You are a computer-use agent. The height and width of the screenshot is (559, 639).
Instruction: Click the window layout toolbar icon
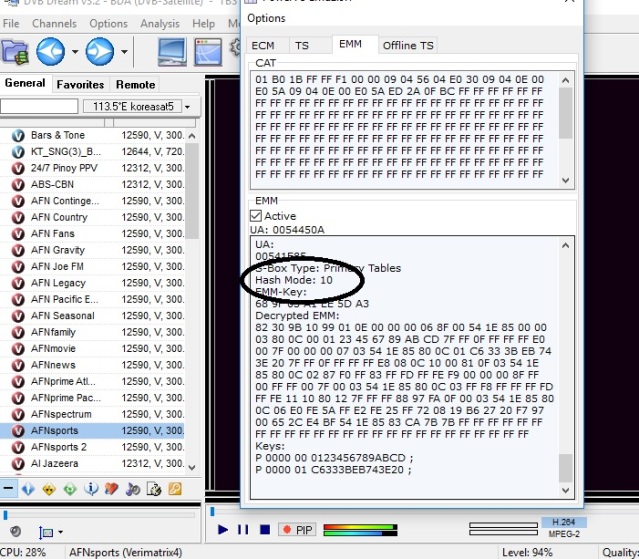(x=208, y=52)
